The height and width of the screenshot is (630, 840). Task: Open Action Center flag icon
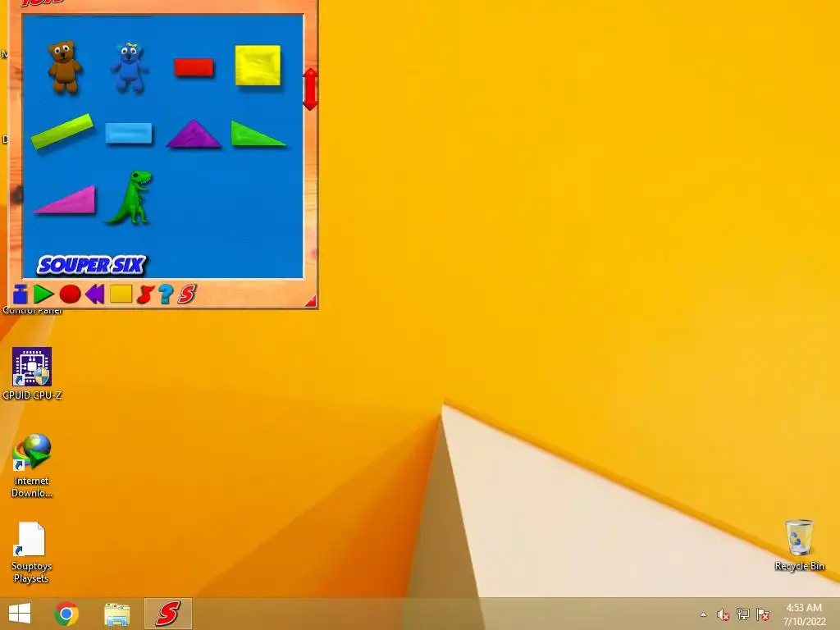[x=763, y=614]
